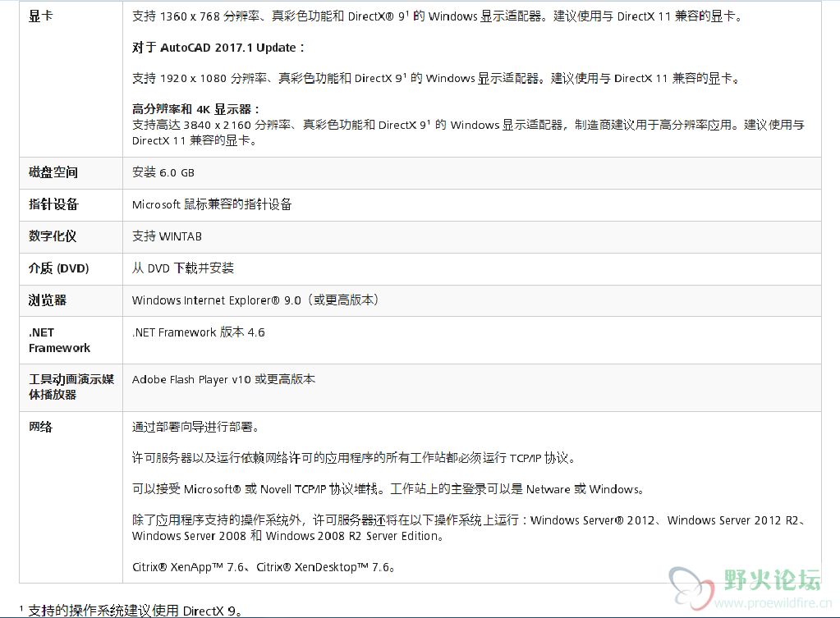Image resolution: width=840 pixels, height=618 pixels.
Task: Click the 支持 WINTAB value
Action: 168,236
